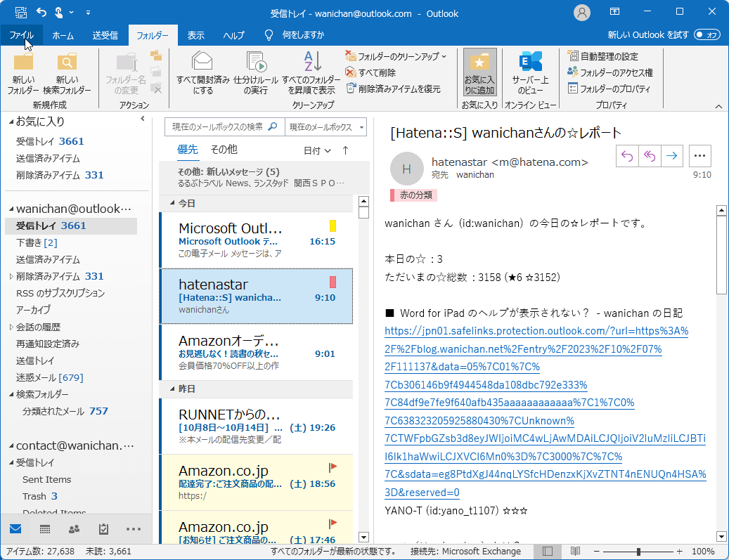
Task: Forward the message with right arrow
Action: tap(671, 156)
